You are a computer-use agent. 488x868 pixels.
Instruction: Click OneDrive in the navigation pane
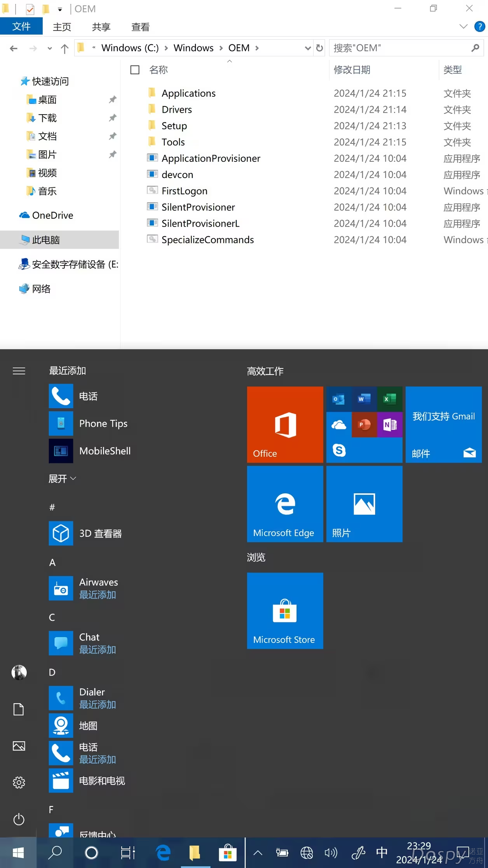(x=52, y=215)
